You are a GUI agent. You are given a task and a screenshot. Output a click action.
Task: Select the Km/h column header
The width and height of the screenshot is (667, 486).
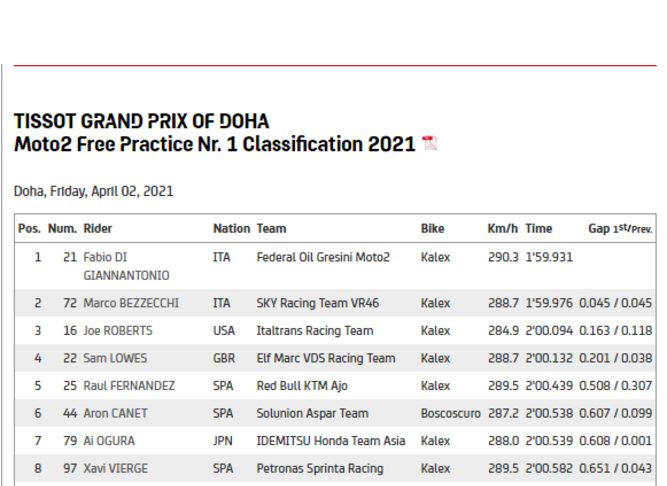point(503,229)
